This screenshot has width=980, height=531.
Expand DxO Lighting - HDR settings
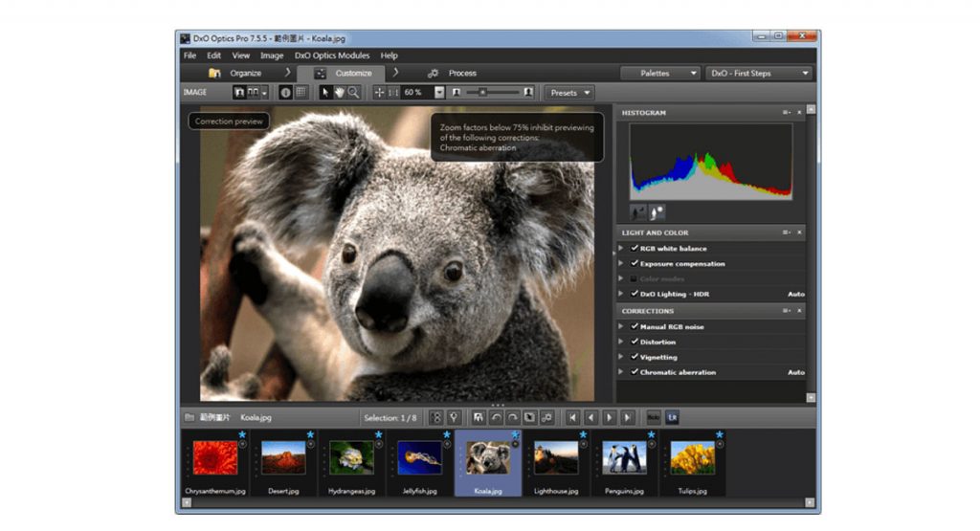(x=621, y=293)
